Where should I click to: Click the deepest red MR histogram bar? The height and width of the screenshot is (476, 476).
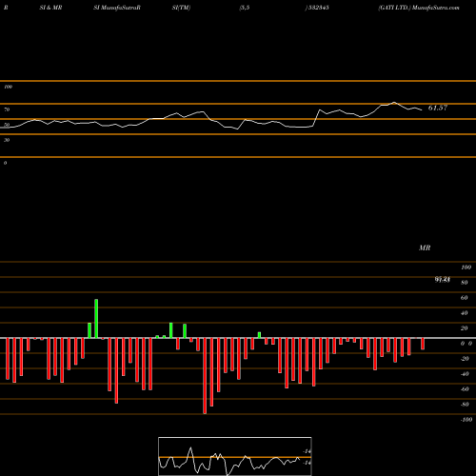[x=205, y=376]
